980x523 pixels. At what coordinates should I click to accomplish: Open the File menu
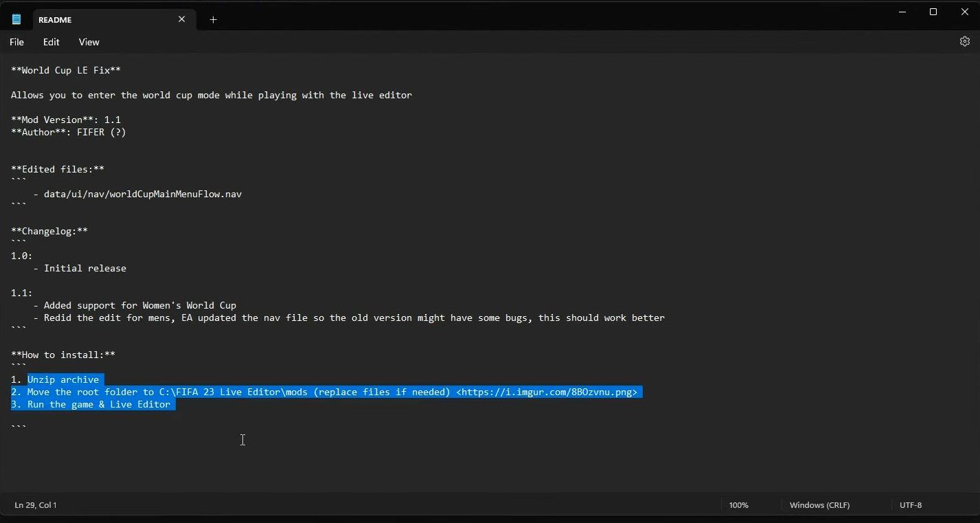[16, 42]
